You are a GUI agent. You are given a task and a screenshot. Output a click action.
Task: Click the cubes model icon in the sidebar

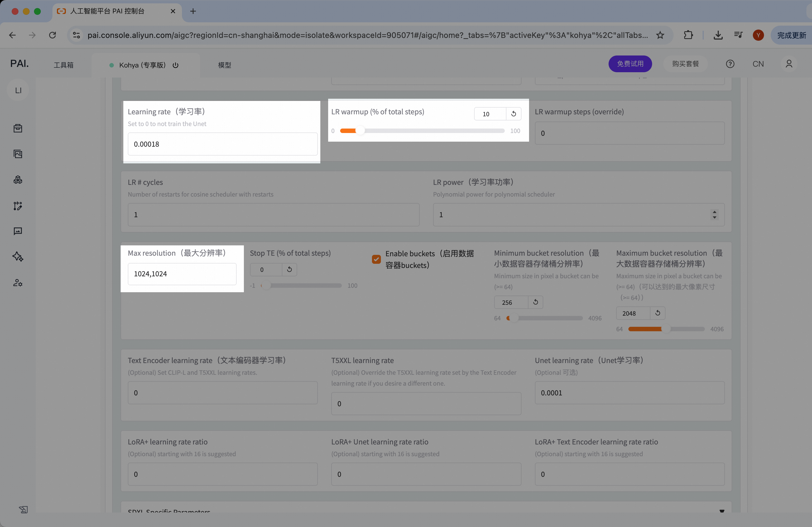click(18, 180)
